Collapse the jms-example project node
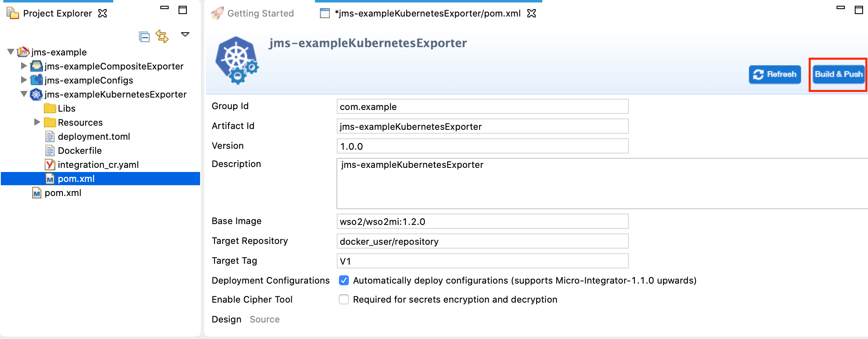 click(11, 52)
